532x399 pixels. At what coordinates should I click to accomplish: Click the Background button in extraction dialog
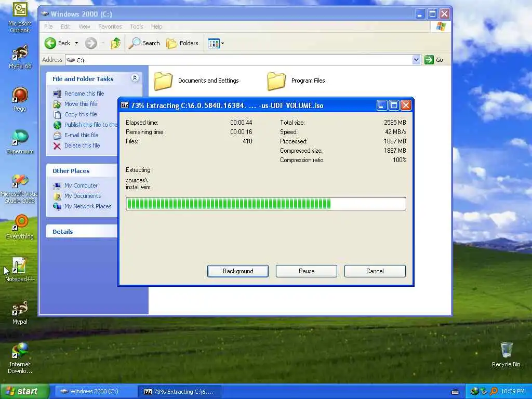coord(238,271)
